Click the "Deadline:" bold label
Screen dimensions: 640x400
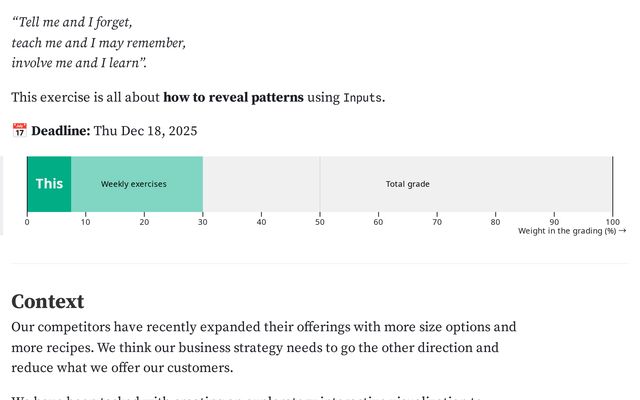61,131
